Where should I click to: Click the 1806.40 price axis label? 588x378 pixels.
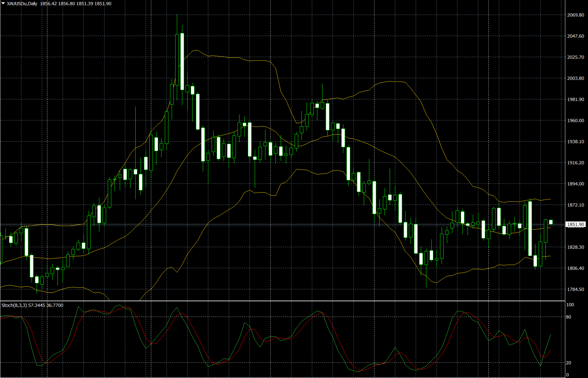click(576, 268)
